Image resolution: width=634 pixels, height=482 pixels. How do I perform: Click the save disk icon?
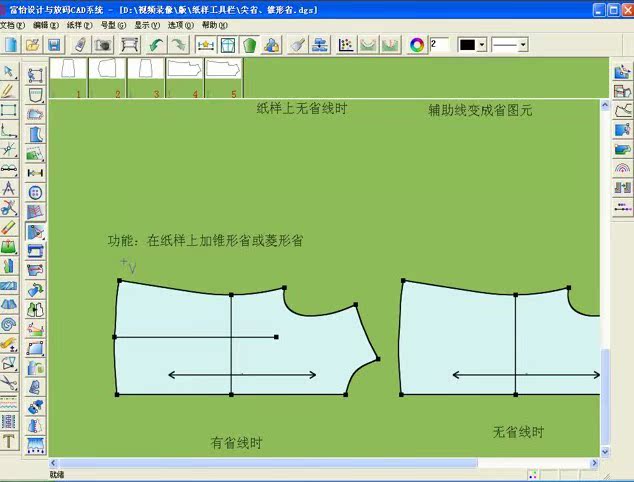[x=54, y=45]
